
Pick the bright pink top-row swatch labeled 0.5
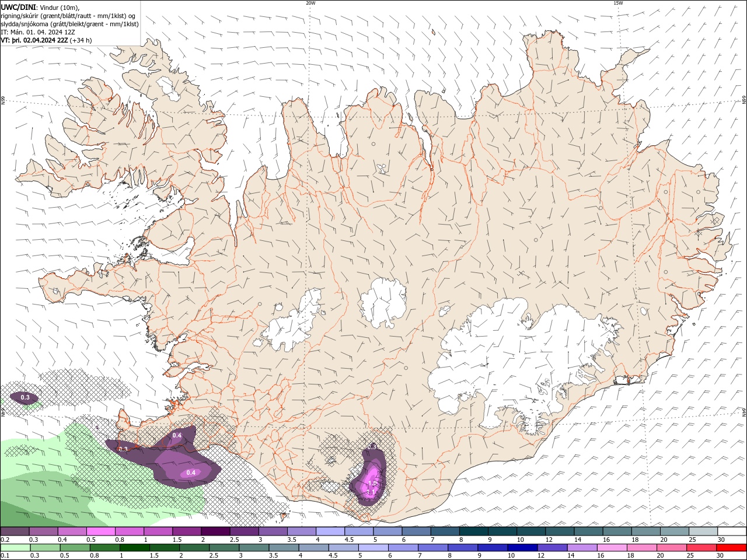pos(100,531)
